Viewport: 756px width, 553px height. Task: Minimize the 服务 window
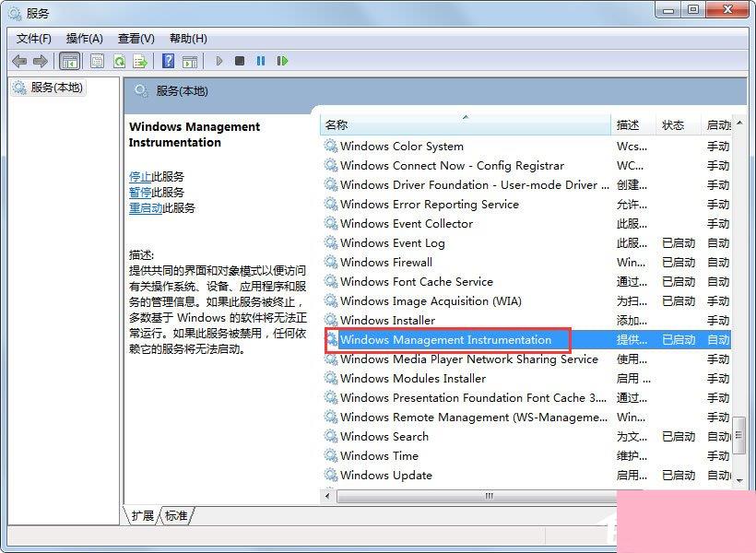click(x=667, y=11)
